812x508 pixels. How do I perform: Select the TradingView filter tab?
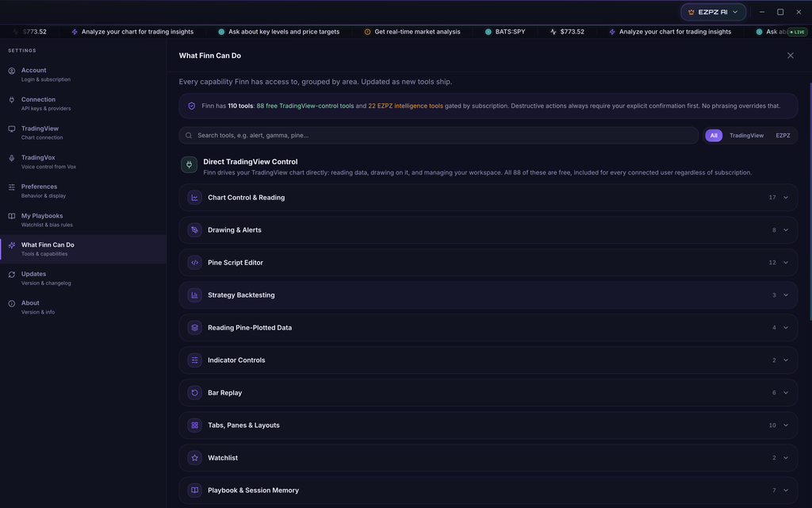coord(746,135)
